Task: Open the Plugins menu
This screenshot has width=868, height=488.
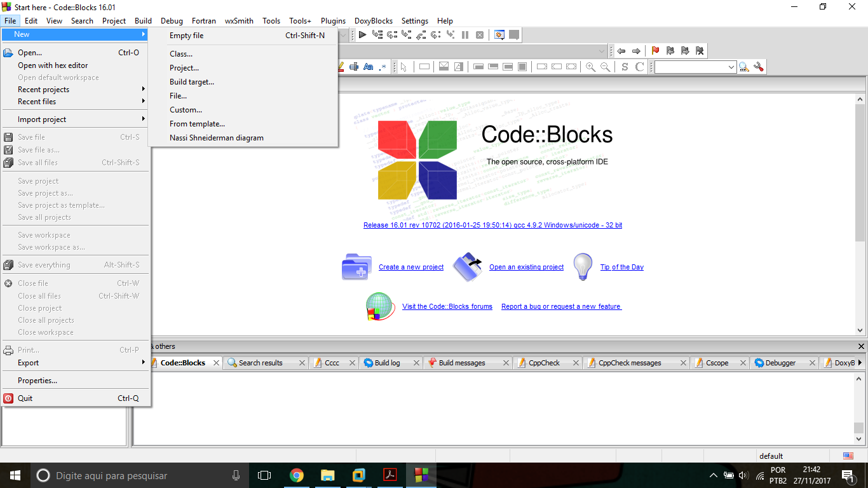Action: click(333, 21)
